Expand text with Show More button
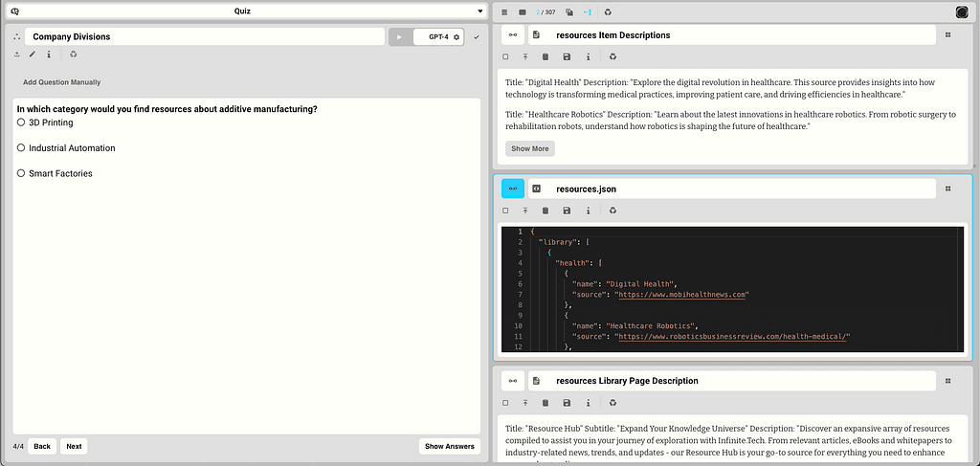Image resolution: width=980 pixels, height=466 pixels. (530, 148)
